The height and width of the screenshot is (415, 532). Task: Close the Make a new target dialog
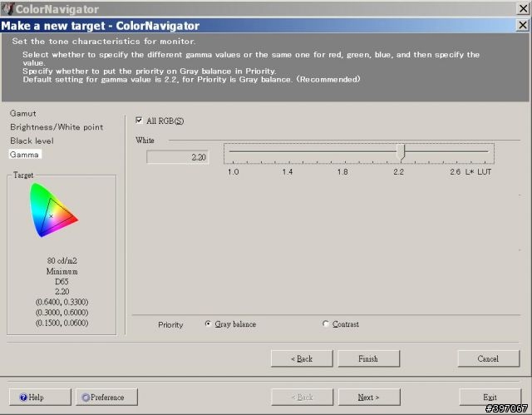point(523,25)
